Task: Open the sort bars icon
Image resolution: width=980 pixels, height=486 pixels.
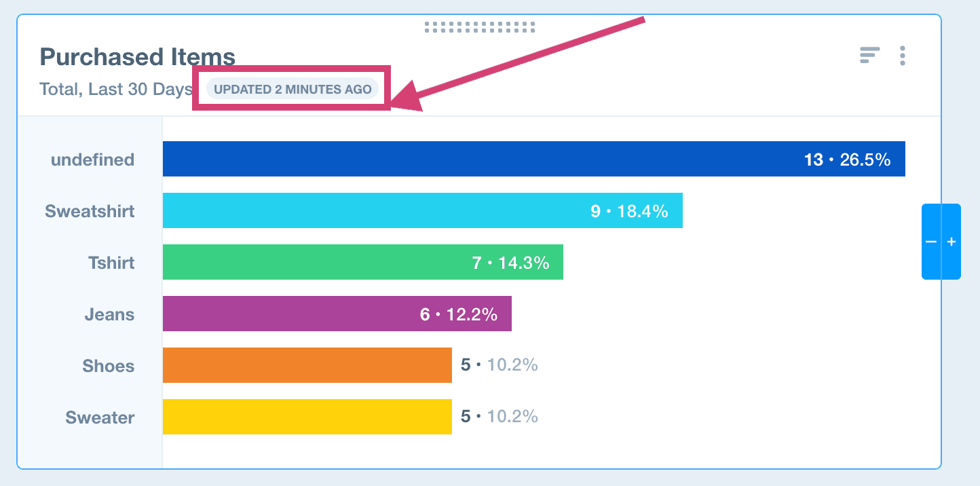Action: [x=869, y=56]
